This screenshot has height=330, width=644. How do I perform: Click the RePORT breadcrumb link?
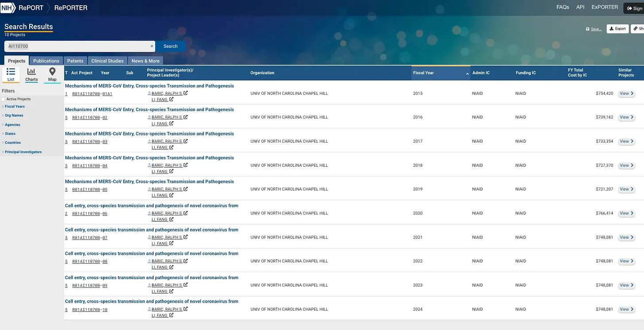[x=31, y=8]
